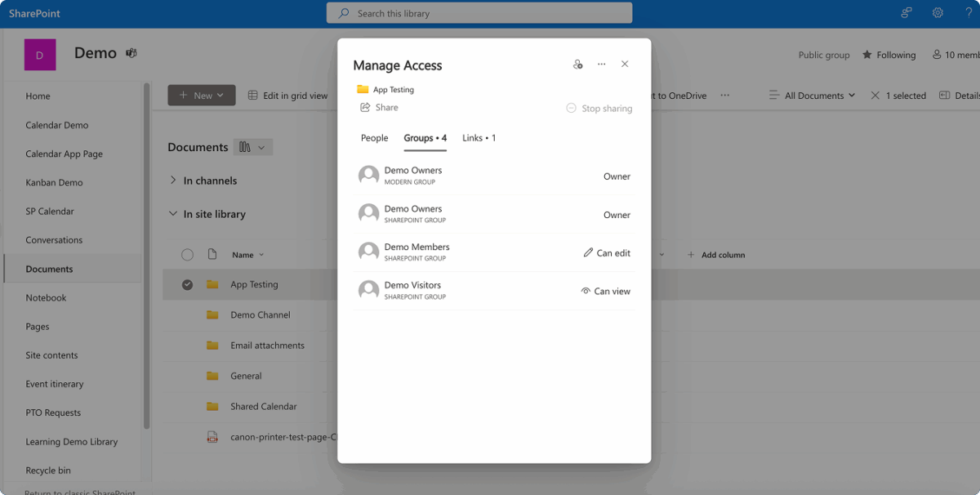Image resolution: width=980 pixels, height=495 pixels.
Task: Select the row checkbox next to Name column
Action: (187, 254)
